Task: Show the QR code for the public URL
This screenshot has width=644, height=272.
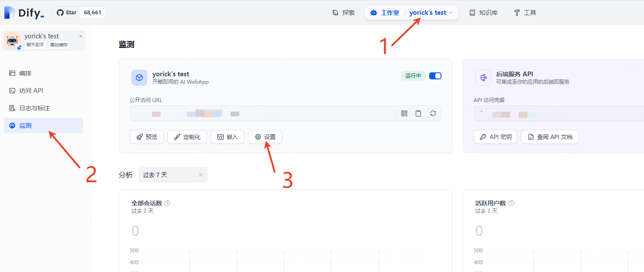Action: 404,113
